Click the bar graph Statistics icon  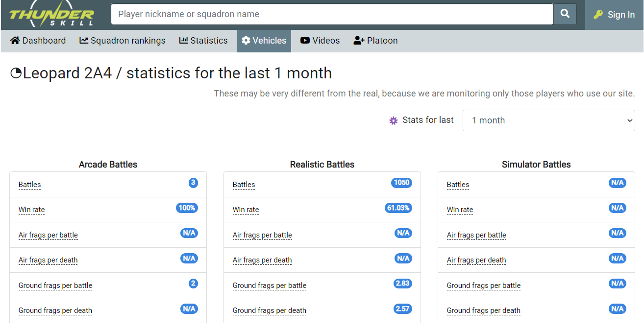pos(184,41)
